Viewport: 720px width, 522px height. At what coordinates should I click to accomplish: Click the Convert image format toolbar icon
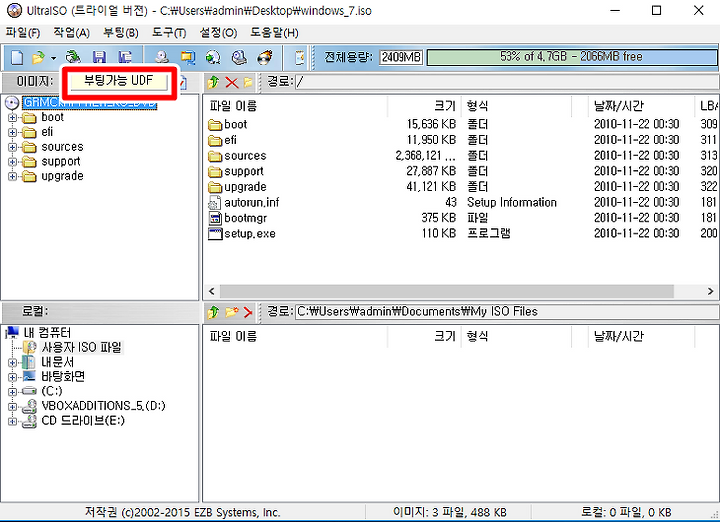pyautogui.click(x=187, y=57)
